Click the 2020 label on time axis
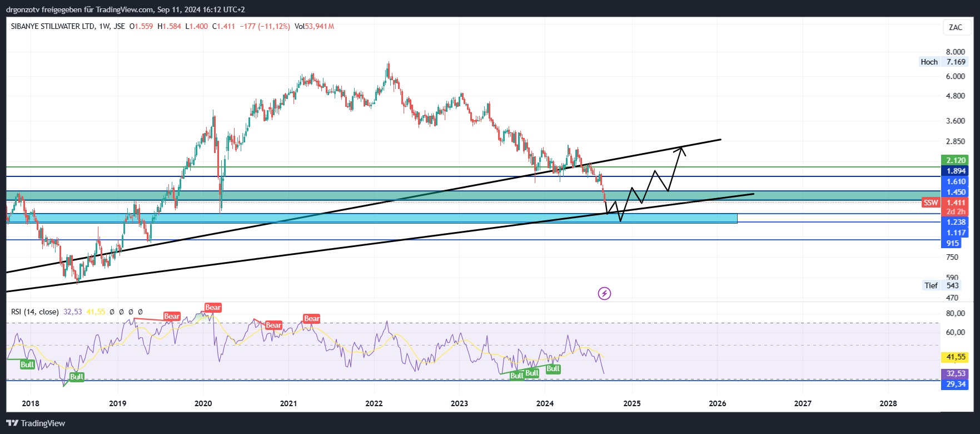The height and width of the screenshot is (434, 980). point(203,403)
